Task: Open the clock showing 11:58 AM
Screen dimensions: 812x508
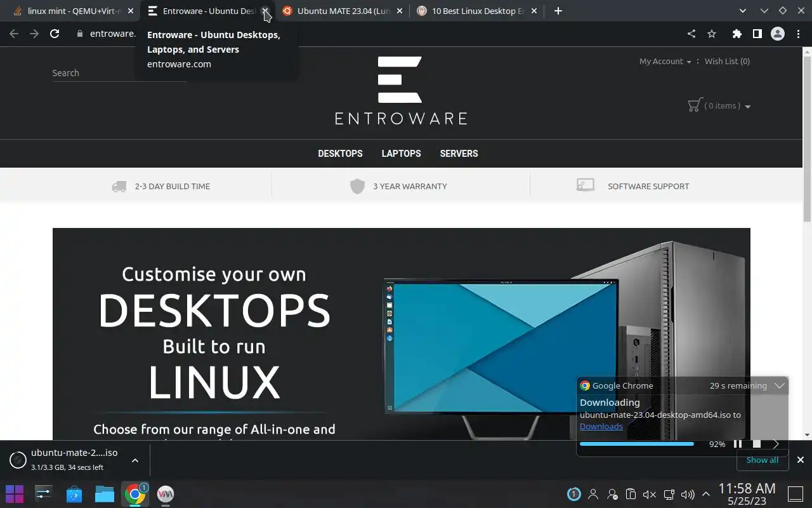Action: pos(747,494)
